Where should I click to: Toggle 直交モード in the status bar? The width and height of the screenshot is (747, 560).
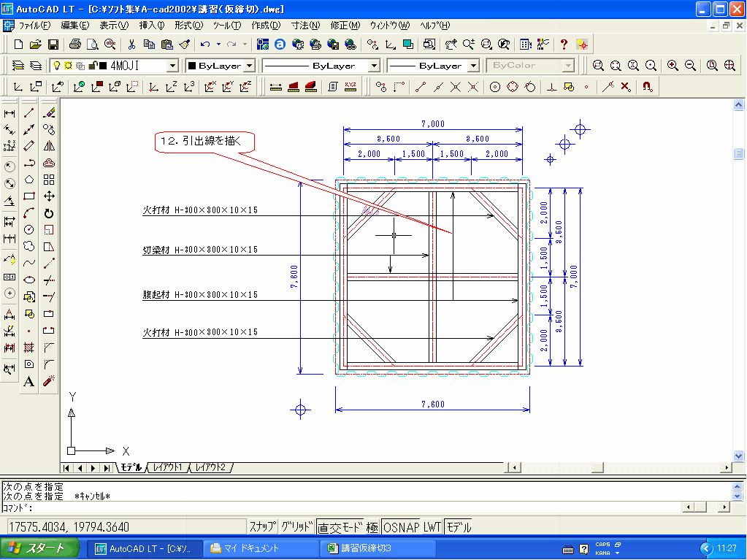click(x=340, y=526)
